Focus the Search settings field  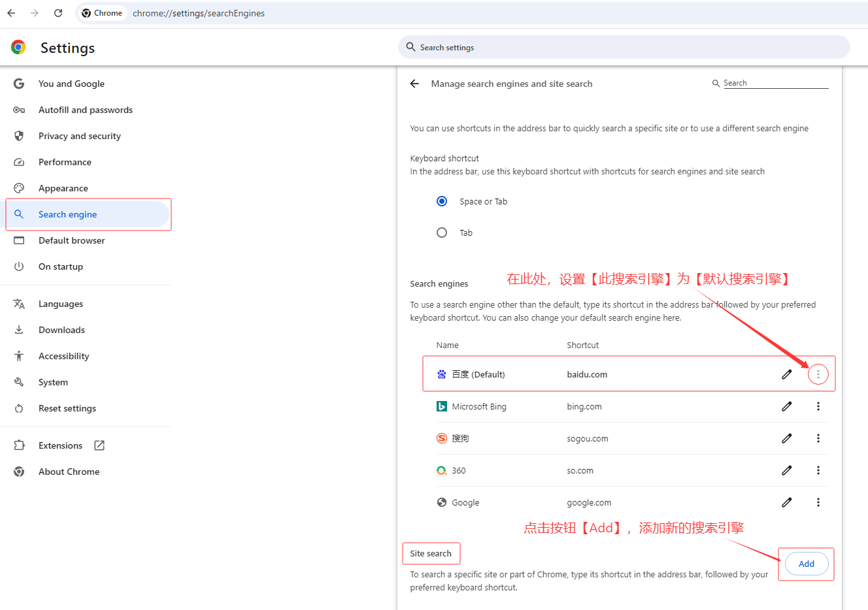tap(624, 47)
